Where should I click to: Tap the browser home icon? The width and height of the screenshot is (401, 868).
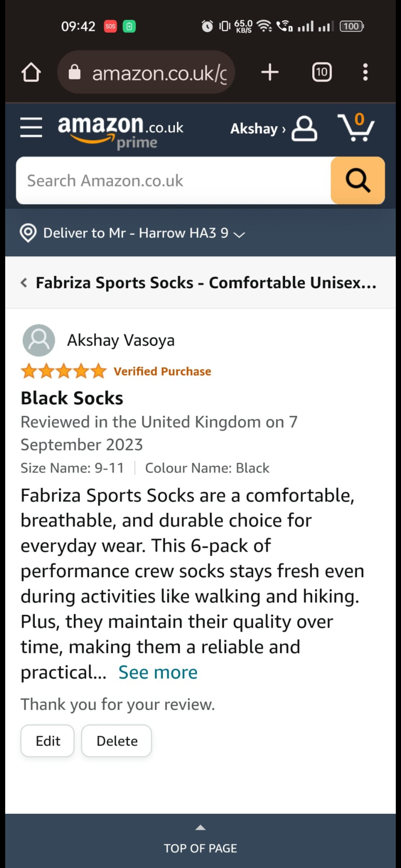31,72
